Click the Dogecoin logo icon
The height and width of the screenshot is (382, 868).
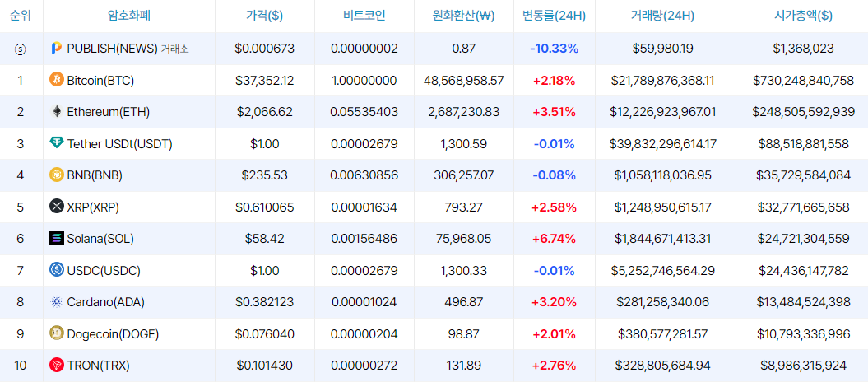(x=57, y=333)
